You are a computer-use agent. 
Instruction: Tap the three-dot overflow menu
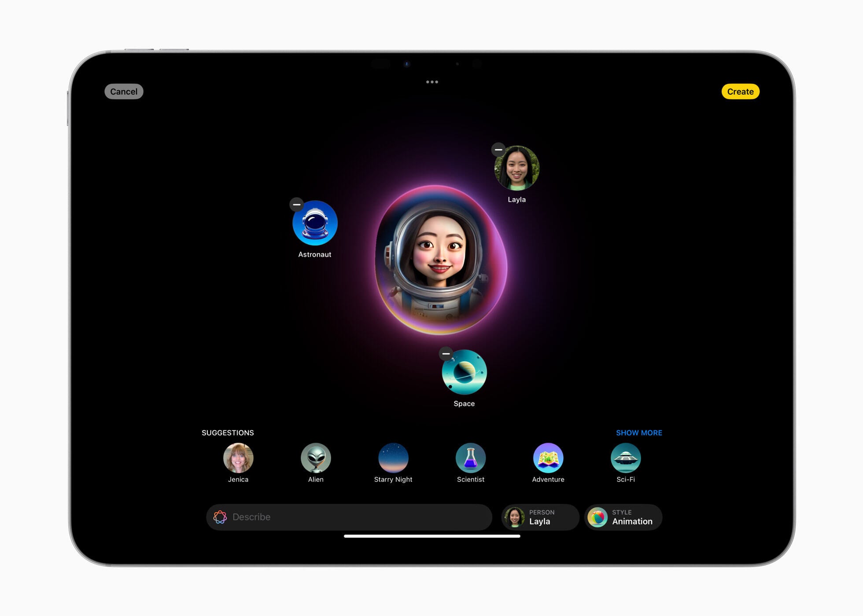pos(432,82)
